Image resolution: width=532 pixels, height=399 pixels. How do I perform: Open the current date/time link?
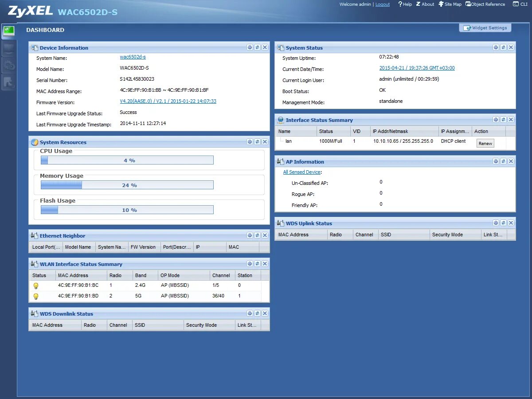click(417, 68)
